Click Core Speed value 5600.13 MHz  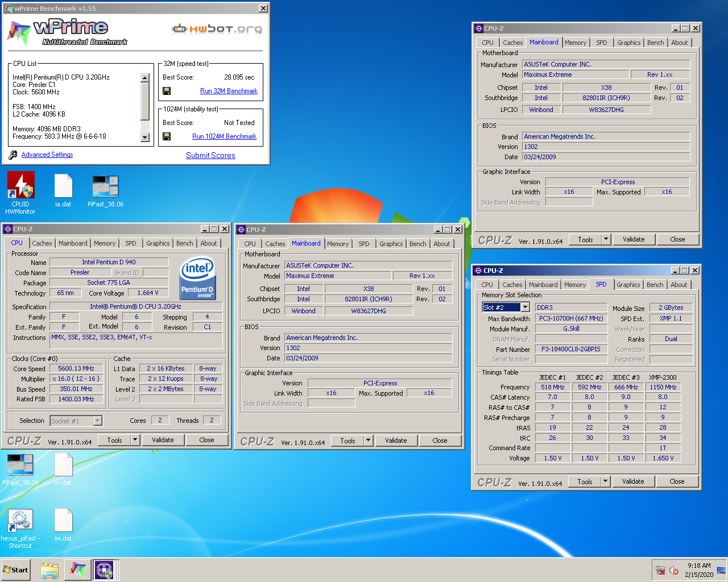coord(76,368)
